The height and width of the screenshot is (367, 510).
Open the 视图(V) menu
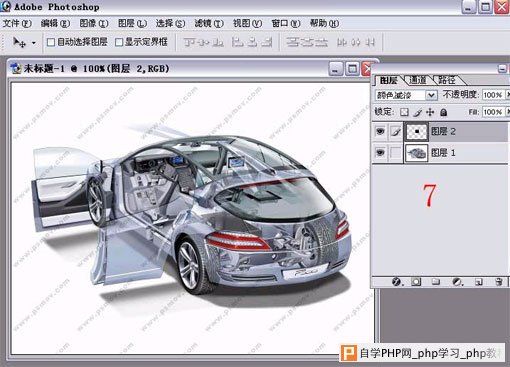(x=248, y=23)
